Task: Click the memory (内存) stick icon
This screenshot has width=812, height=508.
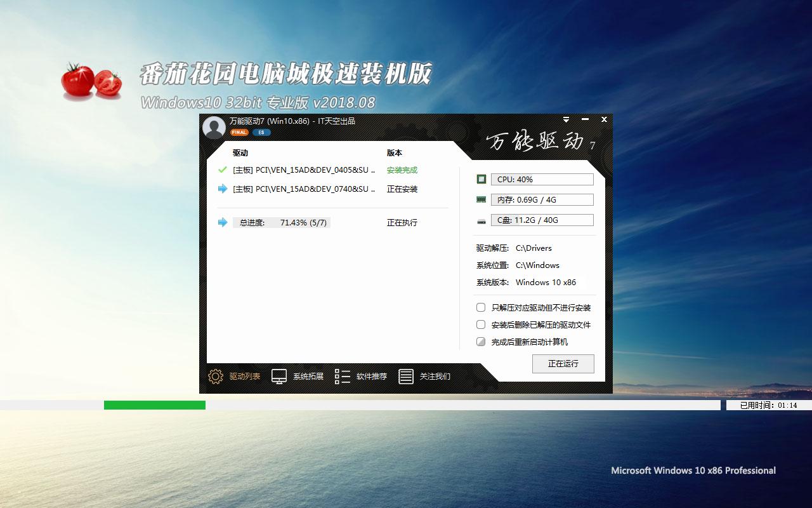Action: (x=480, y=199)
